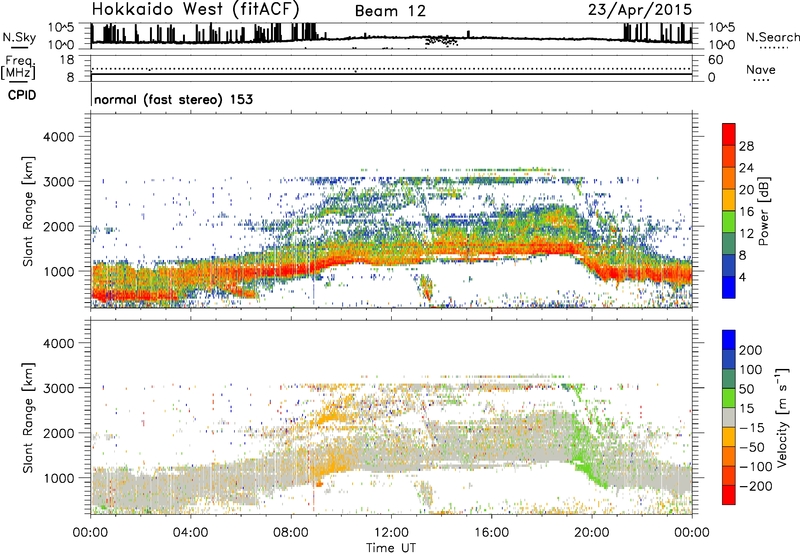The height and width of the screenshot is (554, 800).
Task: Click the '200' velocity colorbar tick
Action: (x=751, y=350)
